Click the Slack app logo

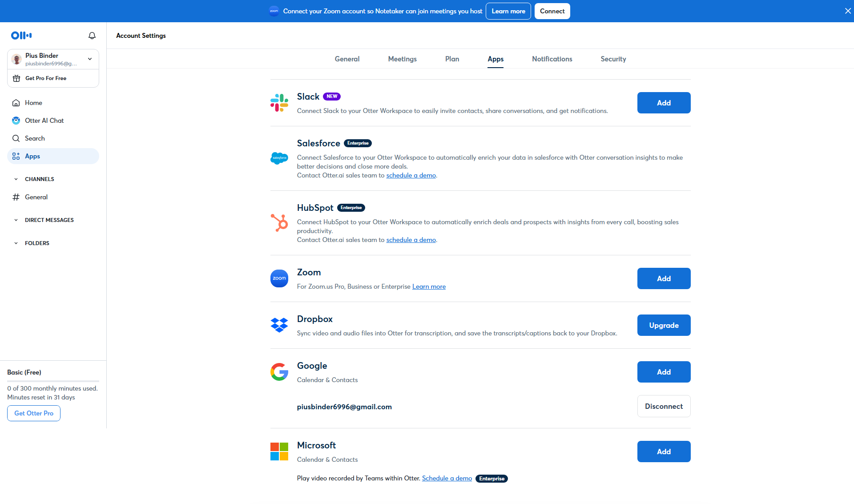tap(279, 103)
